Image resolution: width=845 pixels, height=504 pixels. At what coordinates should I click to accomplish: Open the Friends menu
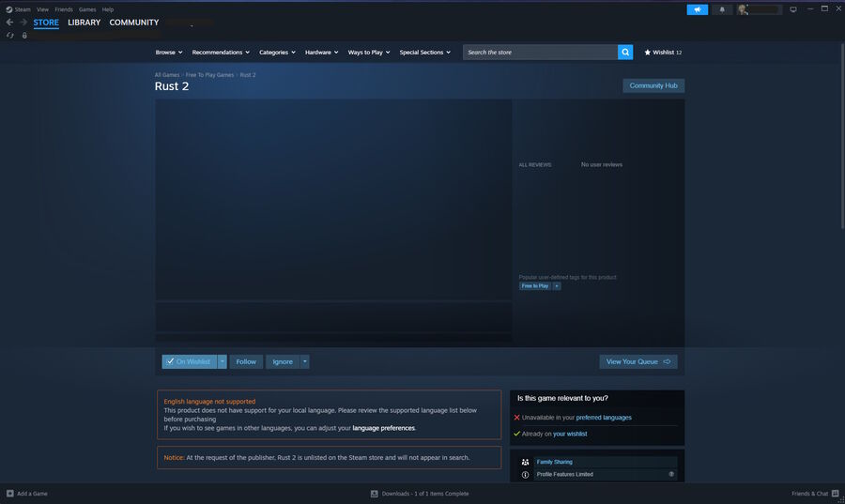click(x=63, y=9)
